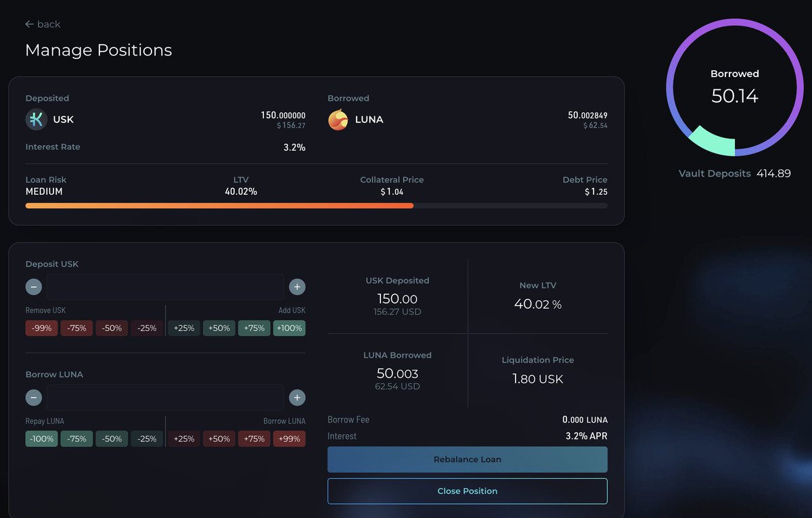Click the USK token icon
This screenshot has width=812, height=518.
(36, 119)
